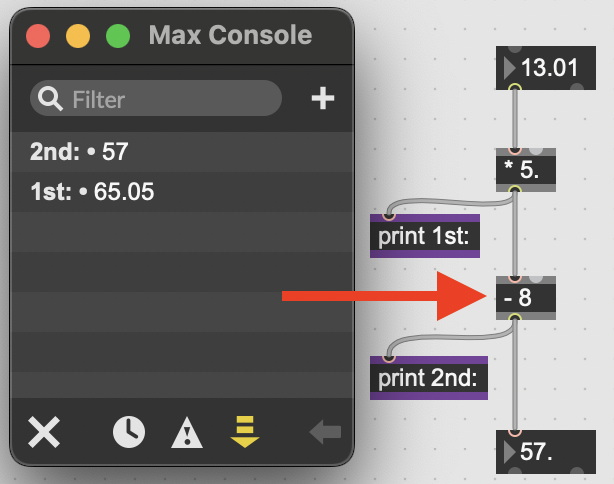Click the outlet of the "* 5." object
This screenshot has height=484, width=614.
[x=514, y=188]
